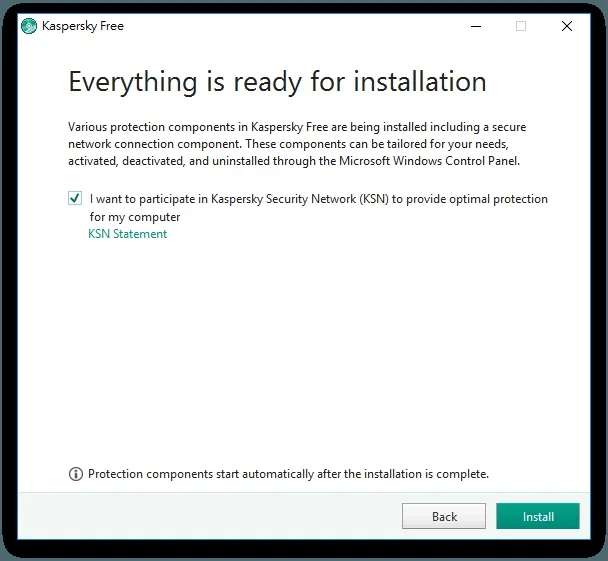Click the disabled maximize window button
The image size is (608, 561).
[521, 26]
